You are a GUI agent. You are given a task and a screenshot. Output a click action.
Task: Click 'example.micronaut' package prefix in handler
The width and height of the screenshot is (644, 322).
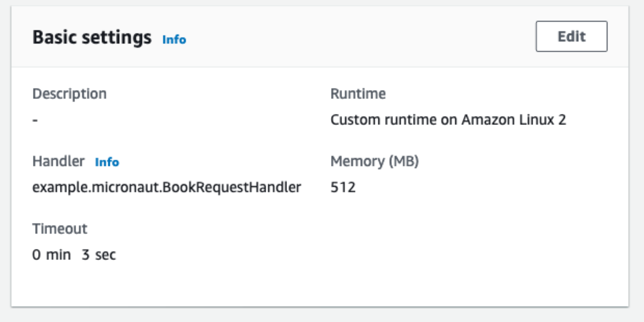coord(96,187)
